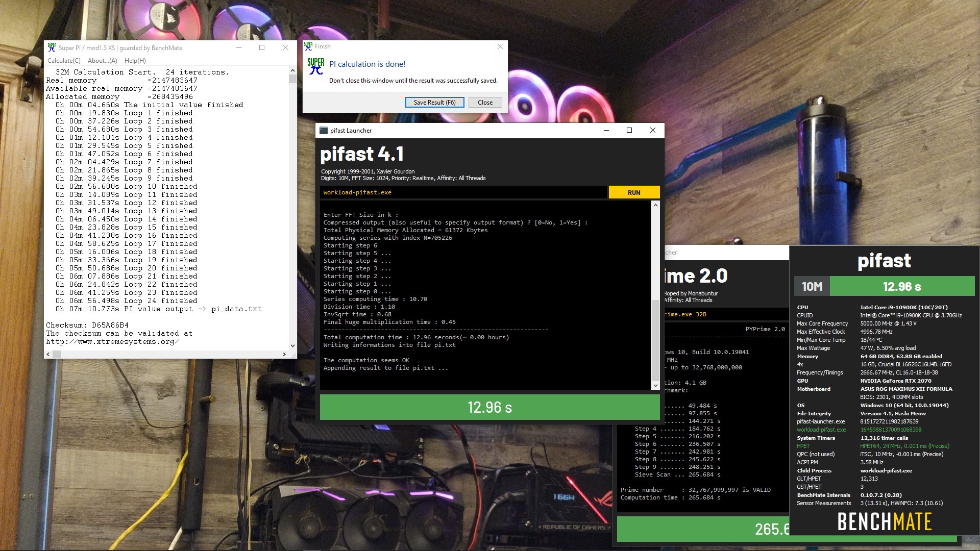Click the Super PI title bar icon
Screen dimensions: 980x551
tap(52, 47)
